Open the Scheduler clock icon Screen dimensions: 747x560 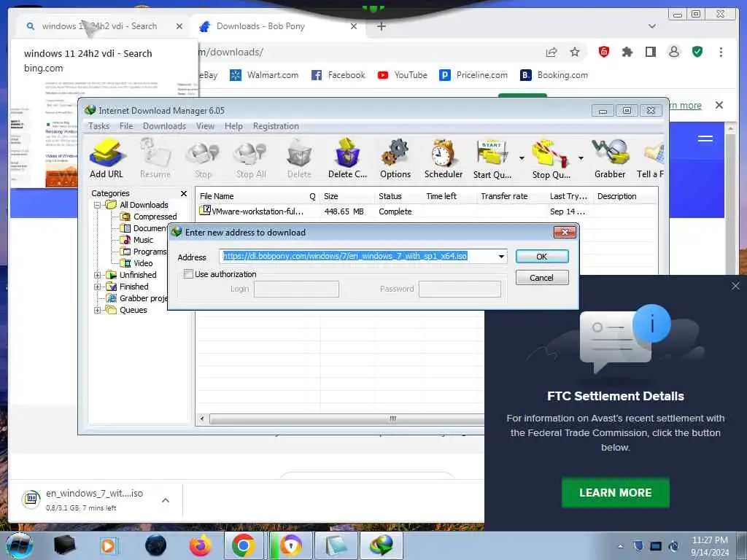[443, 158]
